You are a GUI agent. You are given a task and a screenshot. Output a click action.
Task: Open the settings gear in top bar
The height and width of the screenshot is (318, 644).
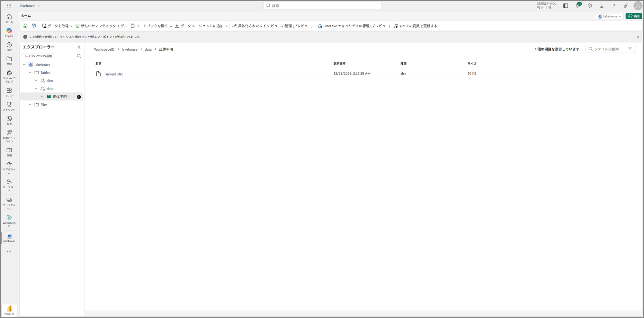590,6
